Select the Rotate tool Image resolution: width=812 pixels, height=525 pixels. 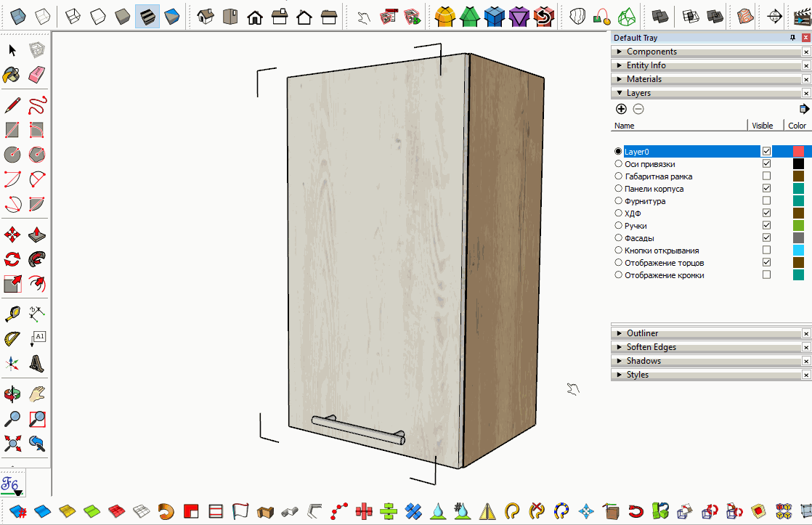tap(12, 259)
